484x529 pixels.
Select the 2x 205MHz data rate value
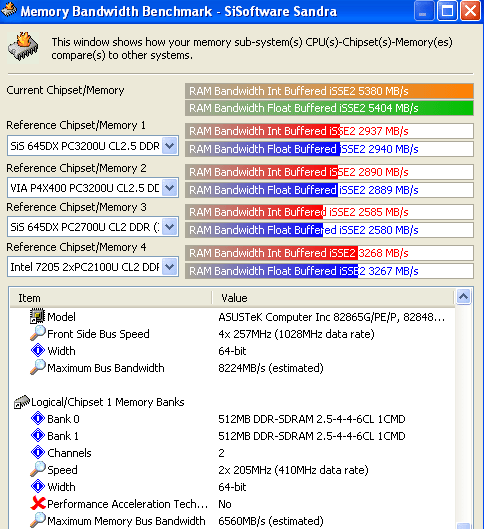point(293,470)
